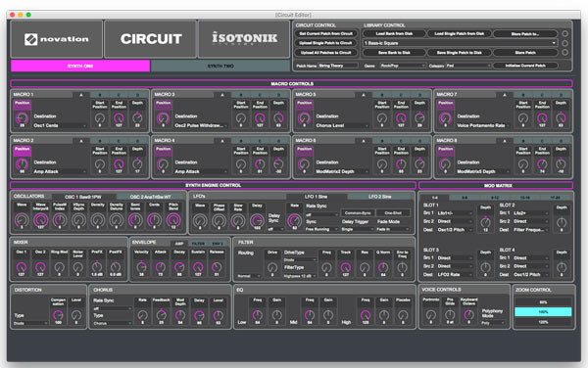
Task: Toggle the round indicator beside the patch list dropdown
Action: (564, 43)
